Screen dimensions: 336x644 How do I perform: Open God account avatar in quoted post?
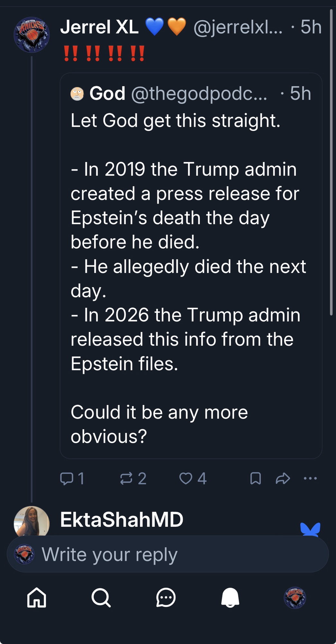coord(77,94)
